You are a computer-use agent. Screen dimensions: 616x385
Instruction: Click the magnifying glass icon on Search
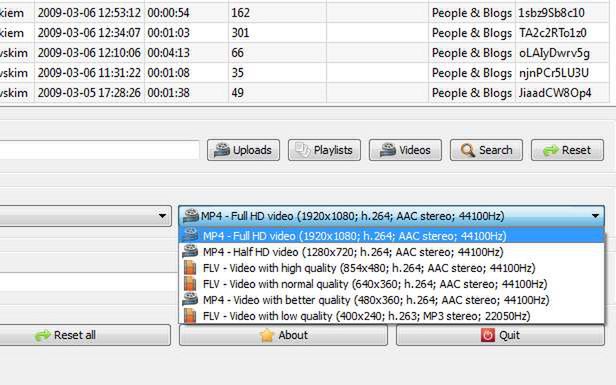tap(468, 150)
